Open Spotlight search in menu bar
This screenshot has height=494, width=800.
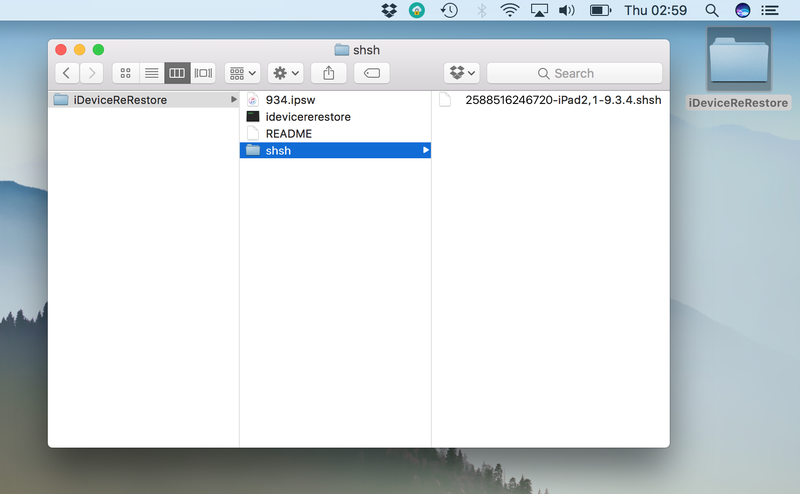[712, 10]
